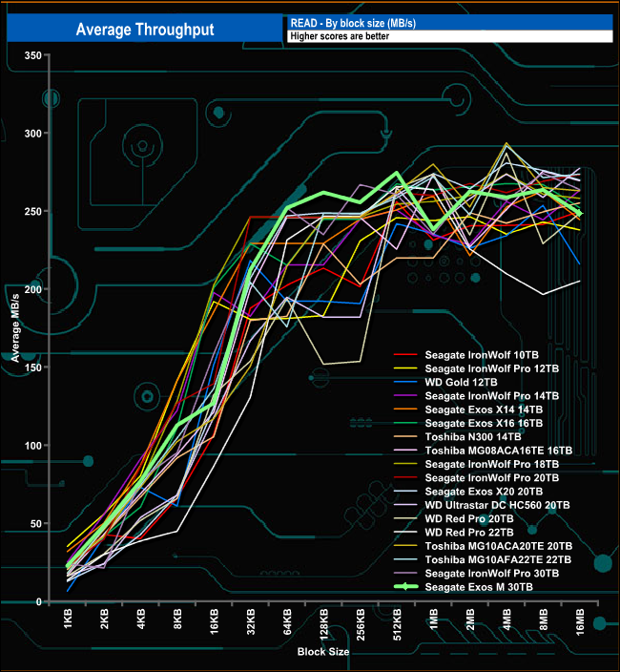Click the '350' y-axis value
Viewport: 620px width, 672px height.
33,55
